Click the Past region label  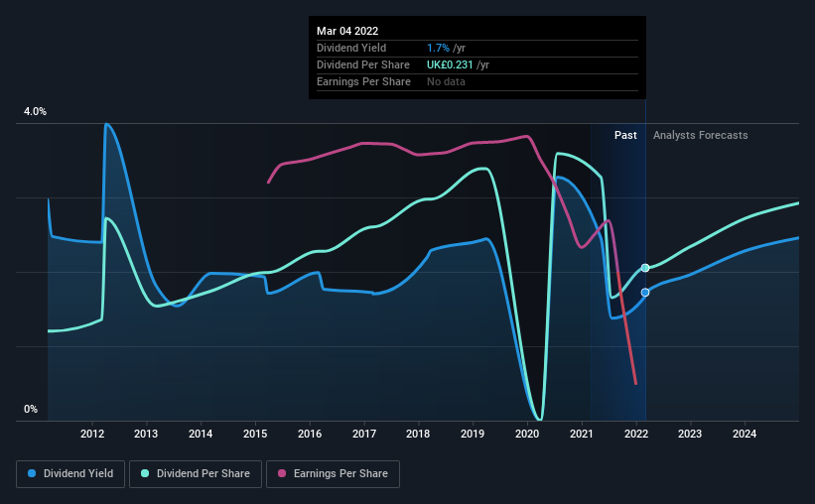625,135
